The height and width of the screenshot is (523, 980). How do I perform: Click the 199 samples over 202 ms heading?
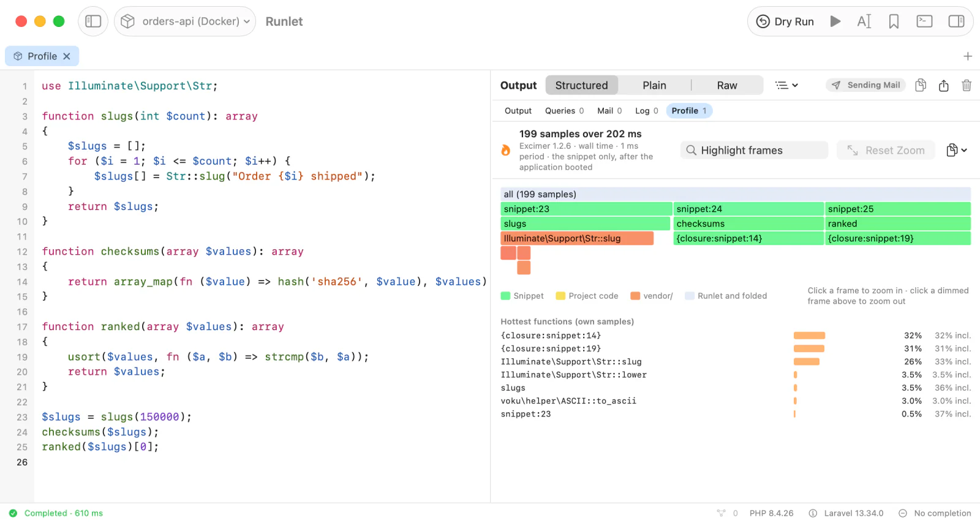click(581, 134)
